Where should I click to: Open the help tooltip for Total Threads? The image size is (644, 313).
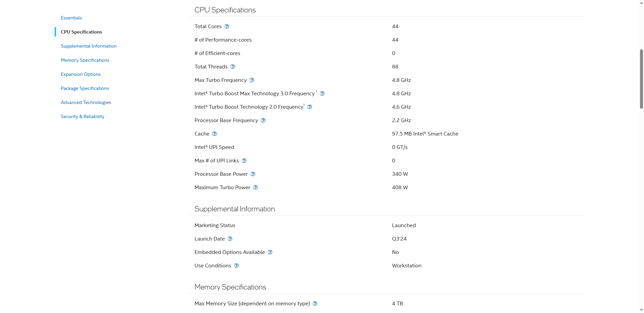pos(233,67)
